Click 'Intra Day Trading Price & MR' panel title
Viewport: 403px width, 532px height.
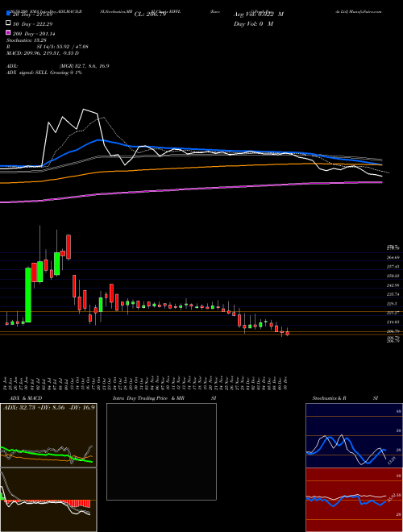point(148,398)
